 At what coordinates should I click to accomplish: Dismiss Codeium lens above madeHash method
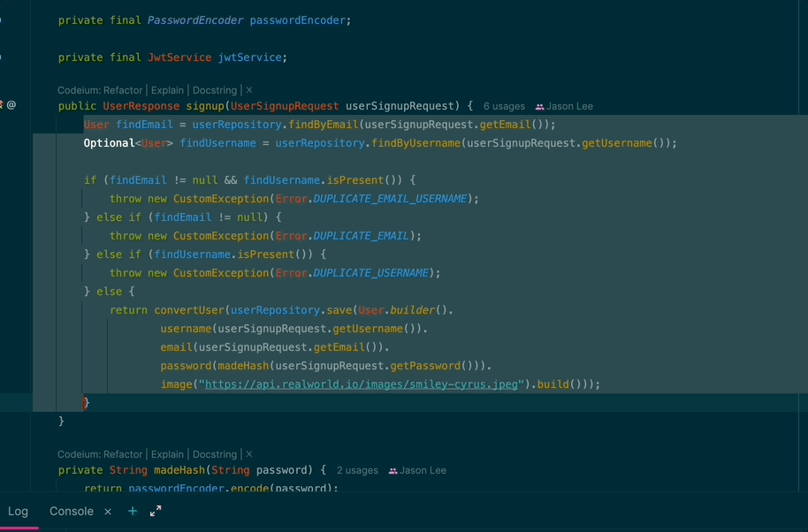pos(249,454)
